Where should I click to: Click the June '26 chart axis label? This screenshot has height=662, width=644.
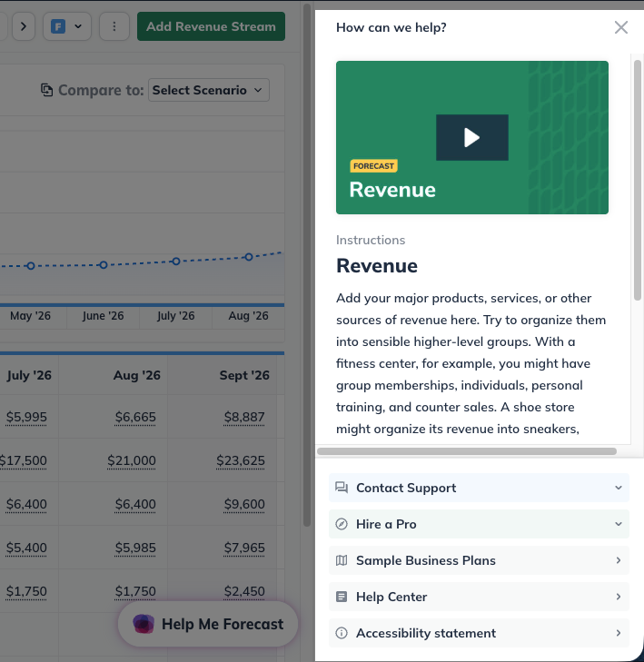(x=103, y=316)
